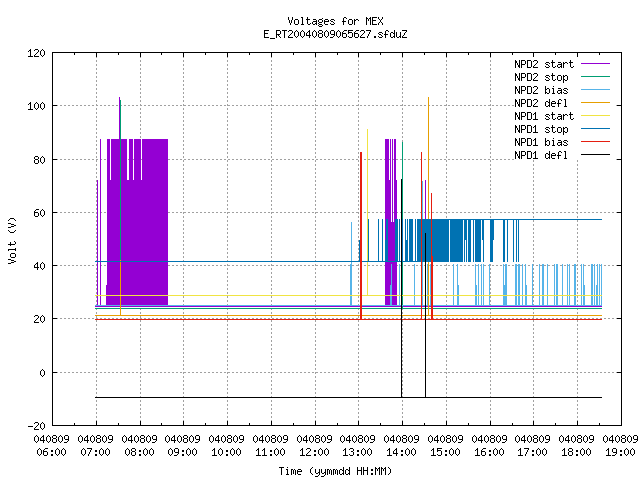Click the x-axis tick label 12:00
The image size is (640, 480).
[x=314, y=452]
